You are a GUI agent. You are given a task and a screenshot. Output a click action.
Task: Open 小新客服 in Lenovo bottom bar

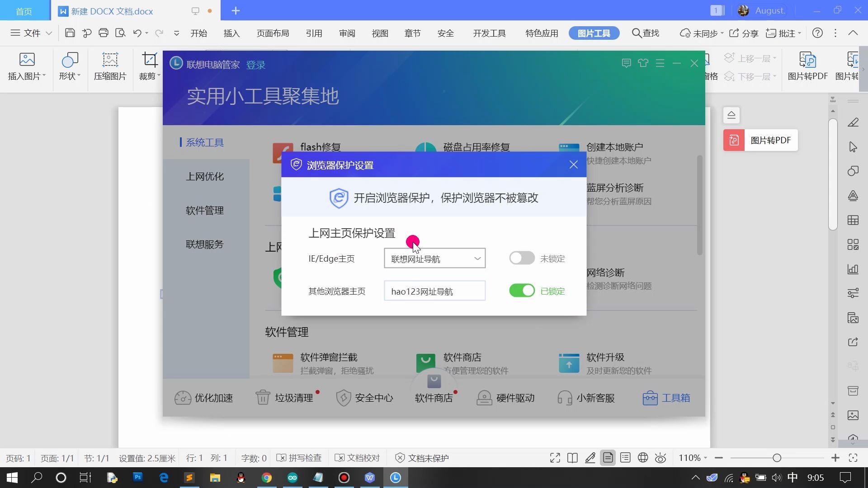pyautogui.click(x=586, y=398)
